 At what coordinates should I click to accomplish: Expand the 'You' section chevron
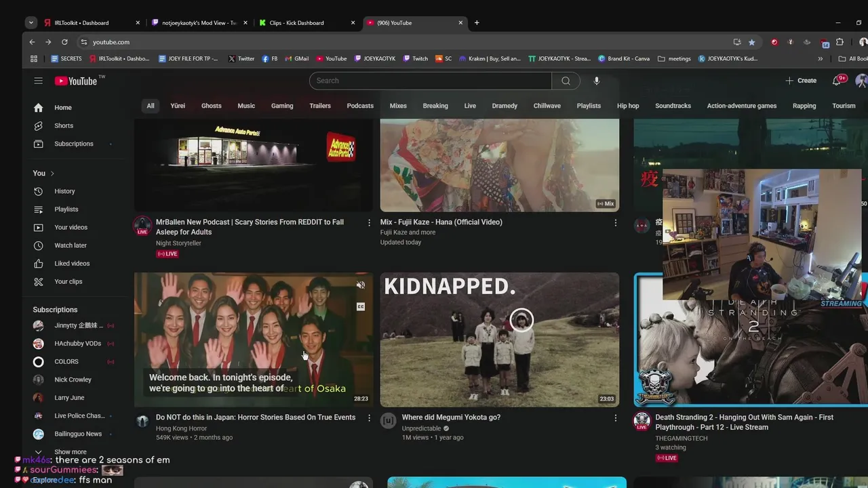(52, 174)
